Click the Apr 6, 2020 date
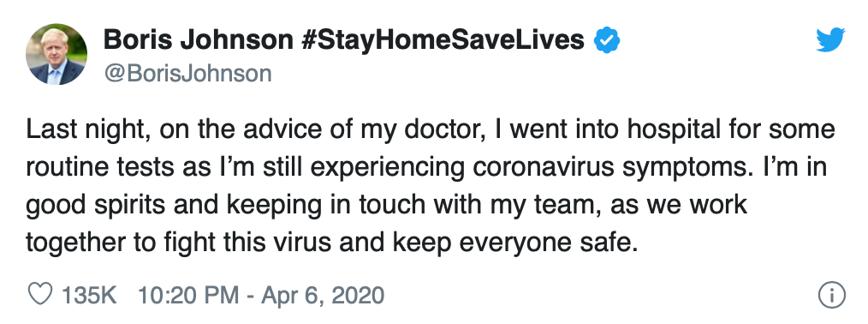The width and height of the screenshot is (868, 324). (323, 295)
